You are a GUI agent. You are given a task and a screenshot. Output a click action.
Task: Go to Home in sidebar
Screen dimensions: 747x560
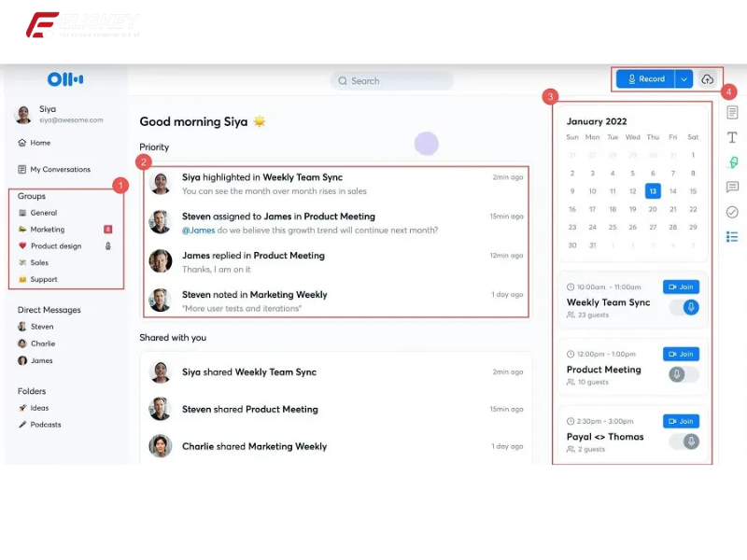[x=39, y=143]
